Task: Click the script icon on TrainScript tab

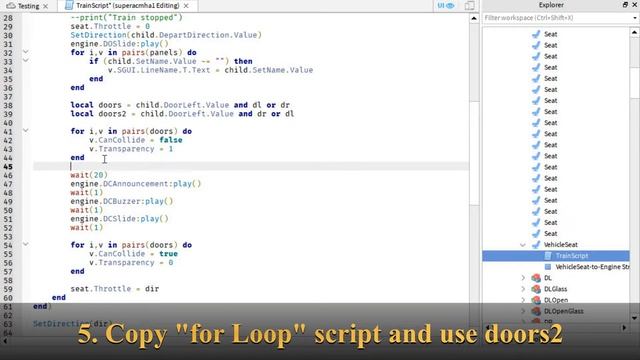Action: click(x=69, y=5)
